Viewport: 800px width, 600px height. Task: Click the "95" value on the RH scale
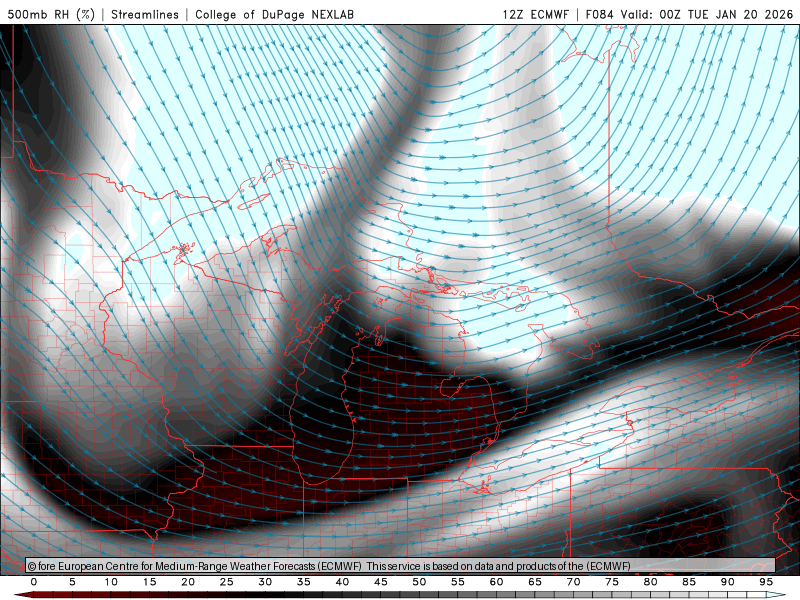766,582
